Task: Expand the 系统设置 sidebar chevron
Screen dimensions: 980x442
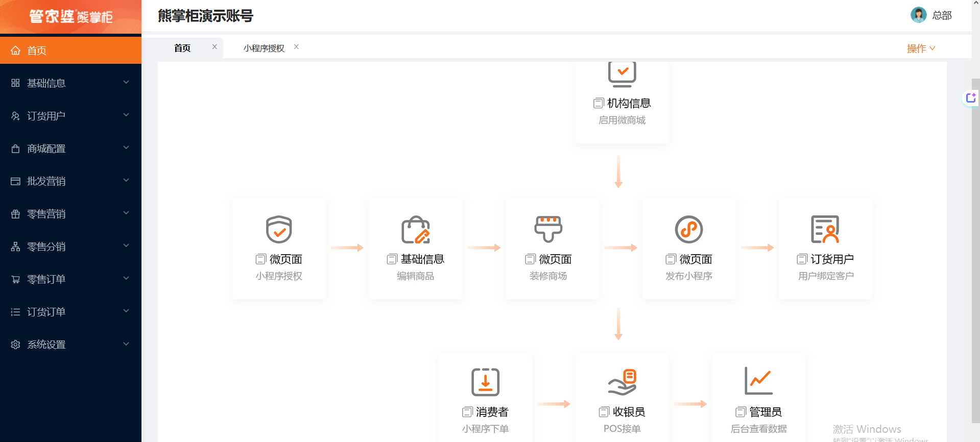Action: (126, 343)
